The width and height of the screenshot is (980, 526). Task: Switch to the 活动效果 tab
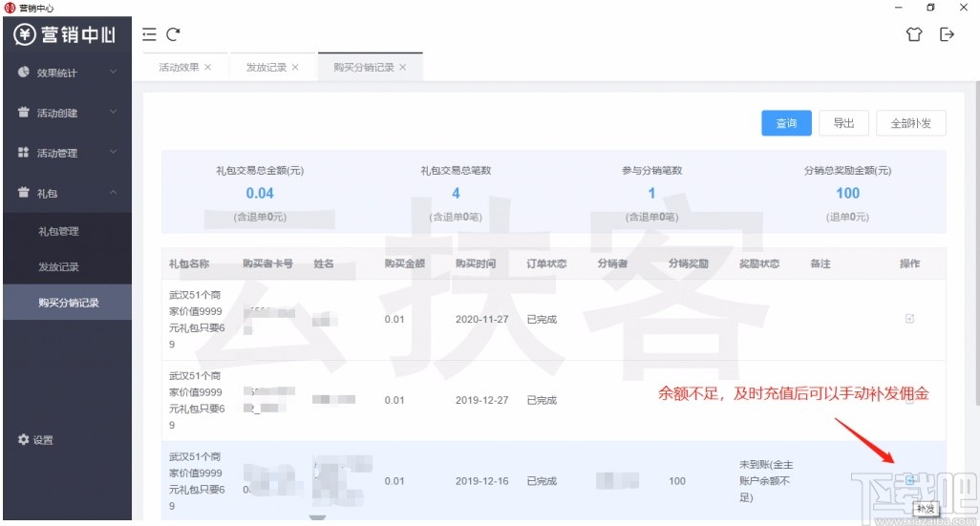click(x=179, y=68)
